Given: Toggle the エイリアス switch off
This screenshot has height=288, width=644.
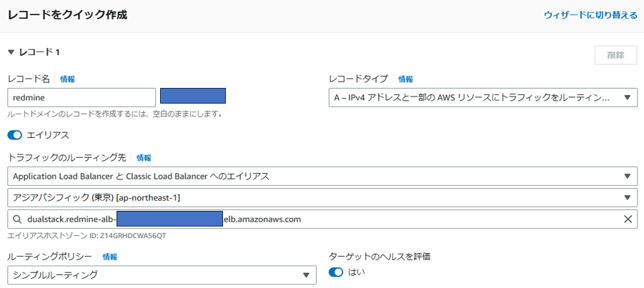Looking at the screenshot, I should pyautogui.click(x=14, y=135).
